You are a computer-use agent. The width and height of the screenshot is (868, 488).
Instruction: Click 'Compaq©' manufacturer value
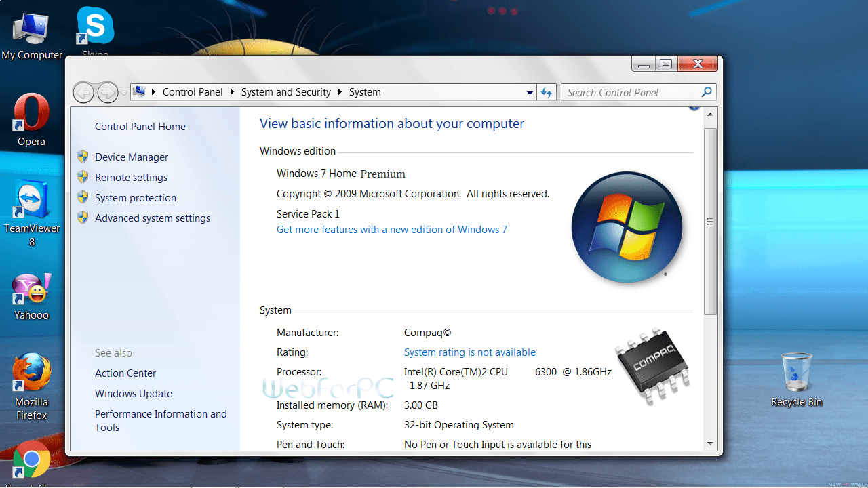(x=428, y=333)
